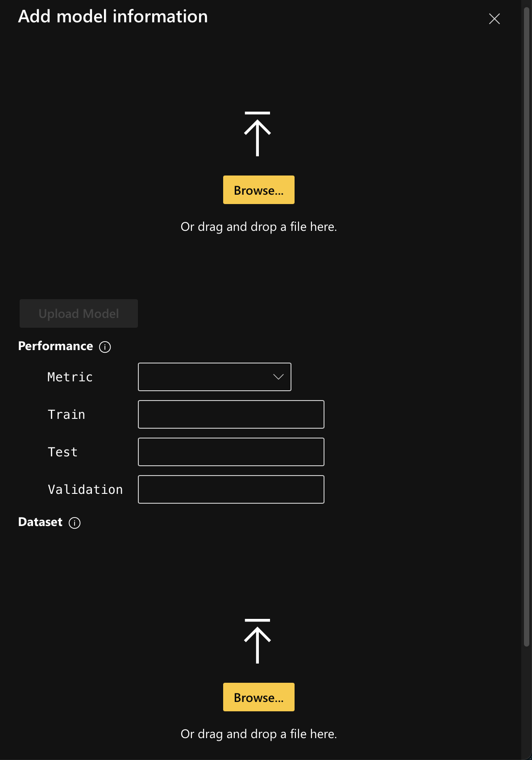Click the vertical scrollbar thumb
The width and height of the screenshot is (532, 760).
pyautogui.click(x=526, y=326)
